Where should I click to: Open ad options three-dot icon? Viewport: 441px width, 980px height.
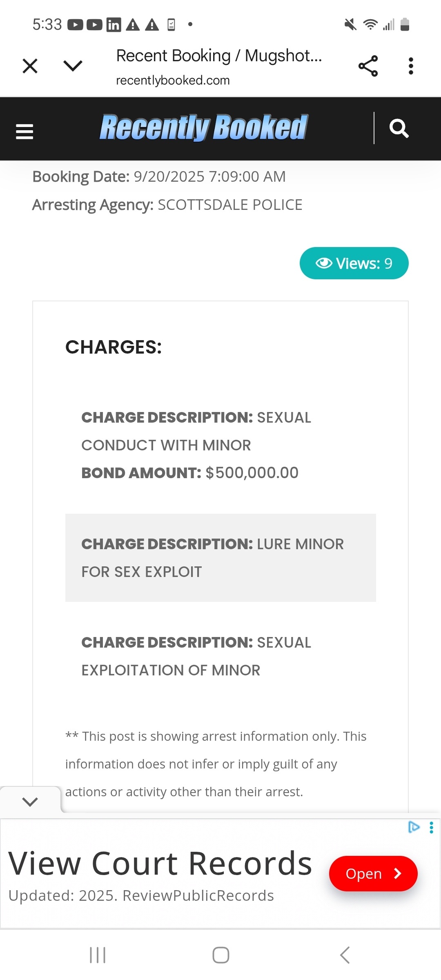click(x=431, y=827)
